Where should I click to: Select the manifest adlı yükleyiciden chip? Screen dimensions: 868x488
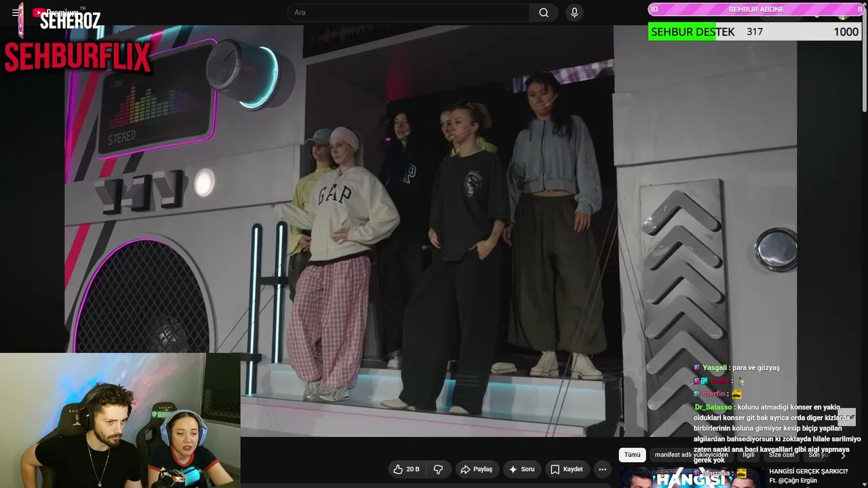(691, 455)
